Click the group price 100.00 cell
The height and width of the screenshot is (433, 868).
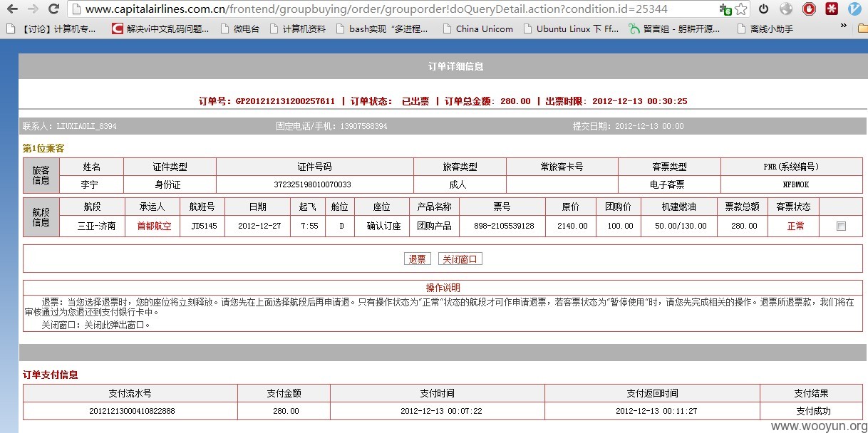click(619, 226)
